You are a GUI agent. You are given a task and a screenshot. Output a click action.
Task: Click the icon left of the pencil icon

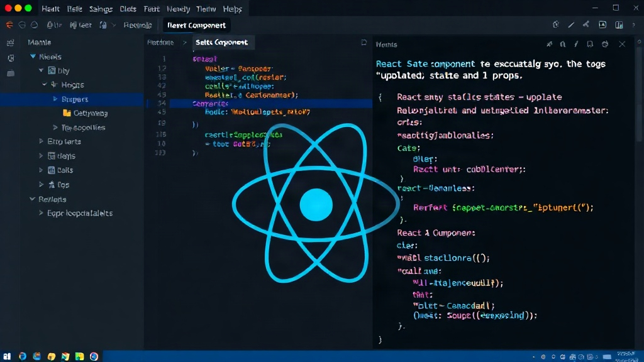(x=556, y=25)
